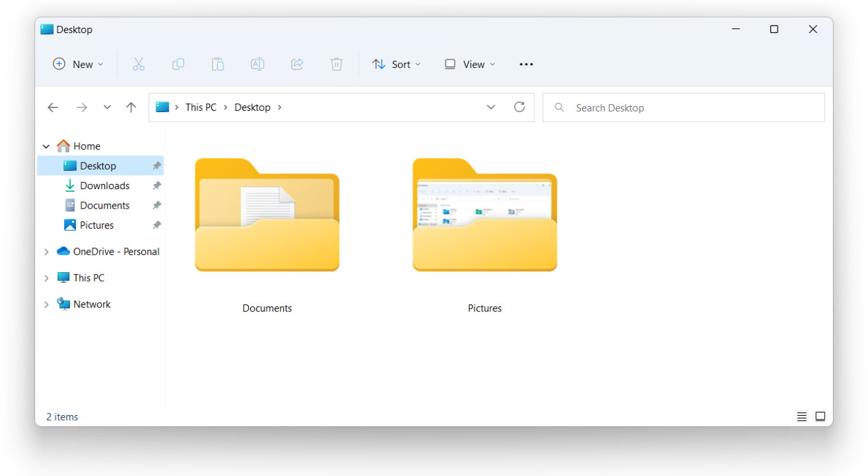Click the New button
This screenshot has width=868, height=476.
[78, 64]
